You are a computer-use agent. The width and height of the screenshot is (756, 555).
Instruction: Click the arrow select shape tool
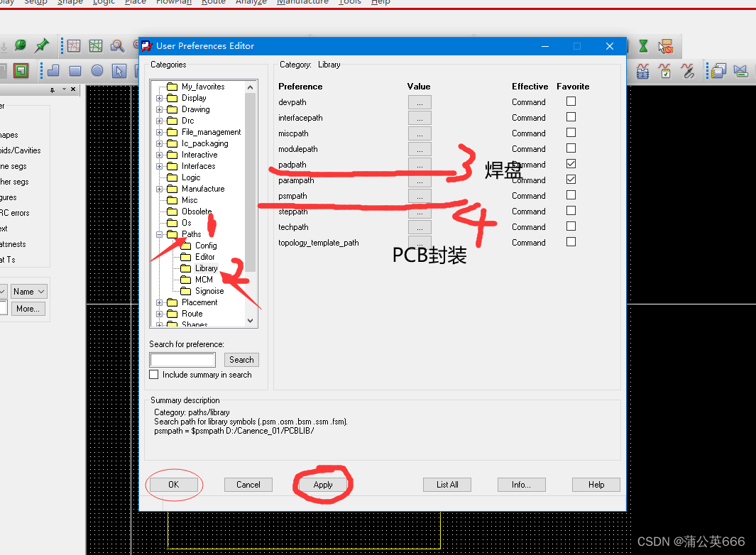(x=119, y=70)
